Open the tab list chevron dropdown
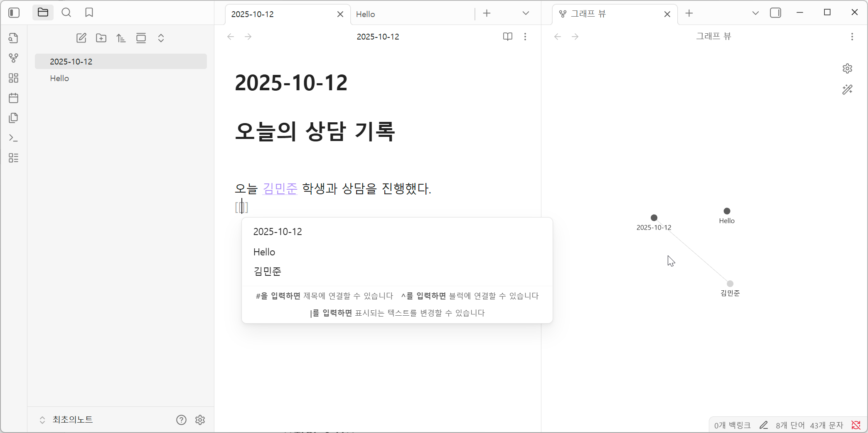Image resolution: width=868 pixels, height=433 pixels. tap(525, 13)
